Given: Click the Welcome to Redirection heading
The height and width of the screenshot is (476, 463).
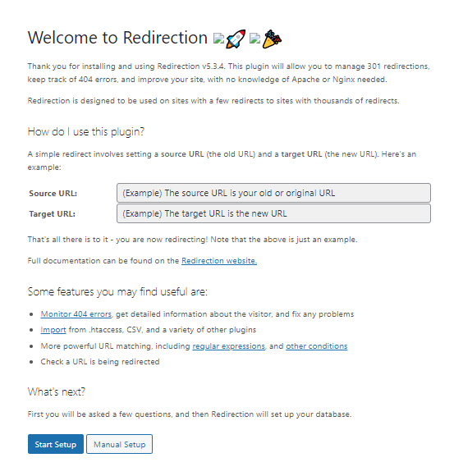Looking at the screenshot, I should coord(117,38).
